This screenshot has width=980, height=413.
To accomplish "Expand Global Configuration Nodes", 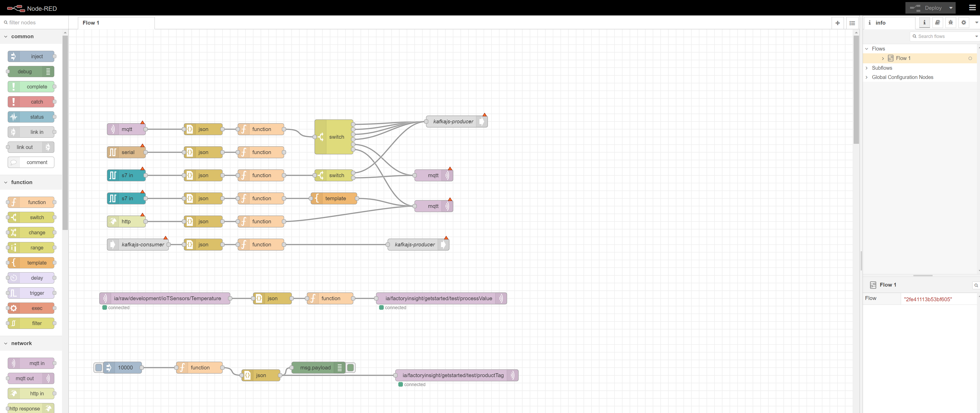I will click(867, 77).
